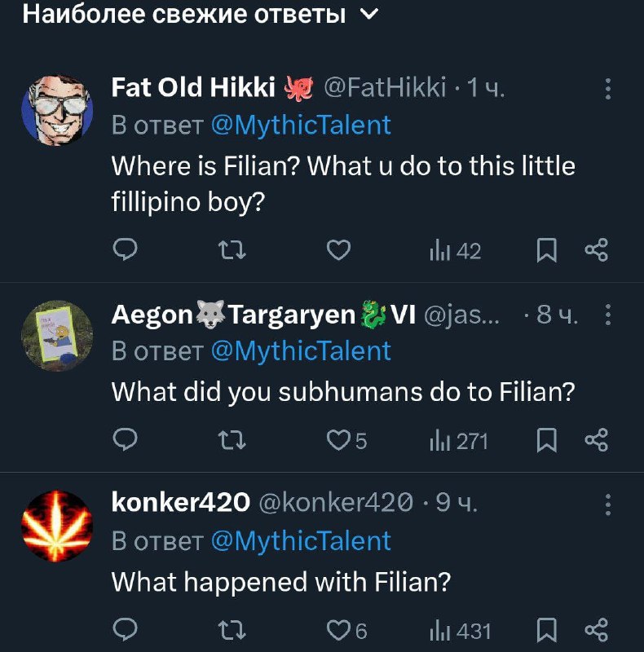644x652 pixels.
Task: Retweet Aegon Targaryen VI's reply
Action: click(x=234, y=441)
